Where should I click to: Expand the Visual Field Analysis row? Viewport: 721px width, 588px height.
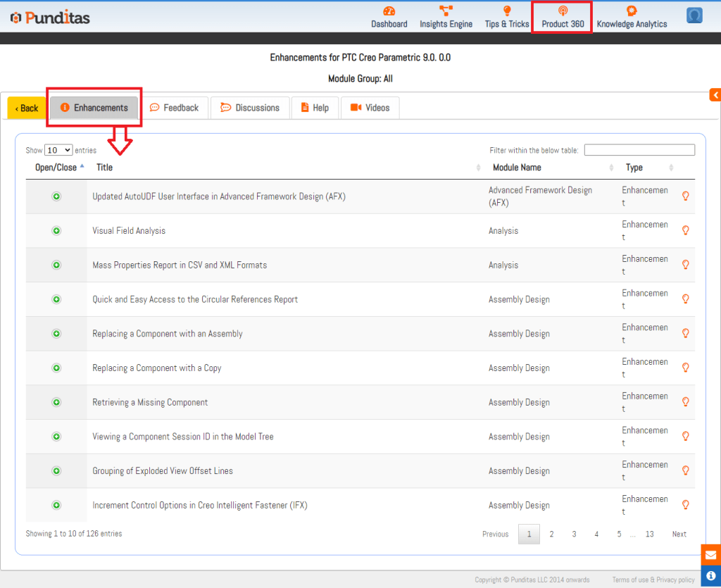click(56, 230)
